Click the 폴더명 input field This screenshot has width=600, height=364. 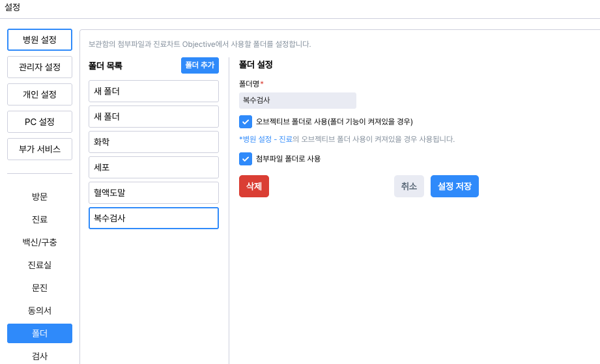coord(298,100)
